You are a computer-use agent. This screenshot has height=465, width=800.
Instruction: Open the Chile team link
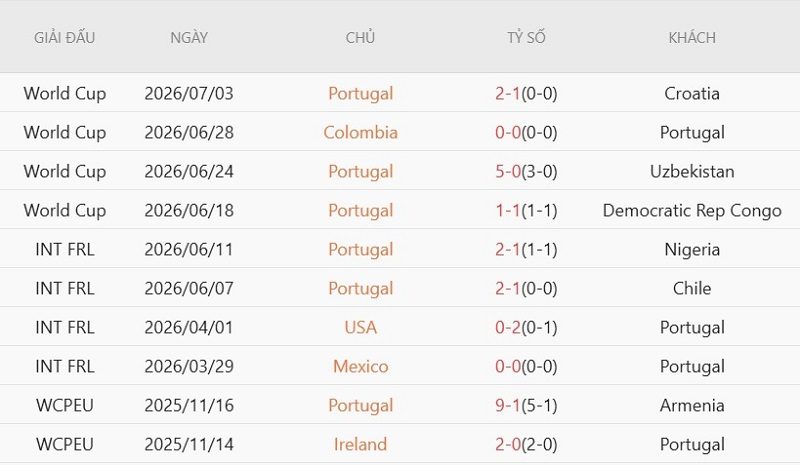pos(692,288)
